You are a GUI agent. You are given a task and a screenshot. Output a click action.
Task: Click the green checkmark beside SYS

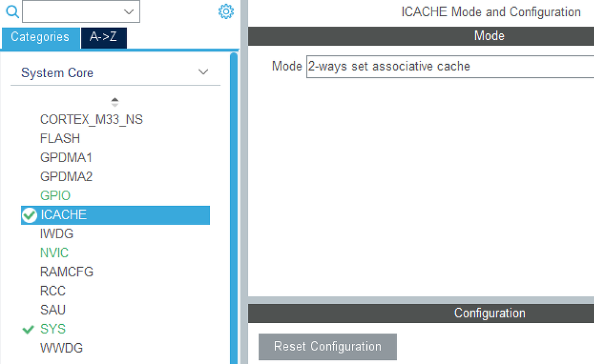(x=27, y=329)
